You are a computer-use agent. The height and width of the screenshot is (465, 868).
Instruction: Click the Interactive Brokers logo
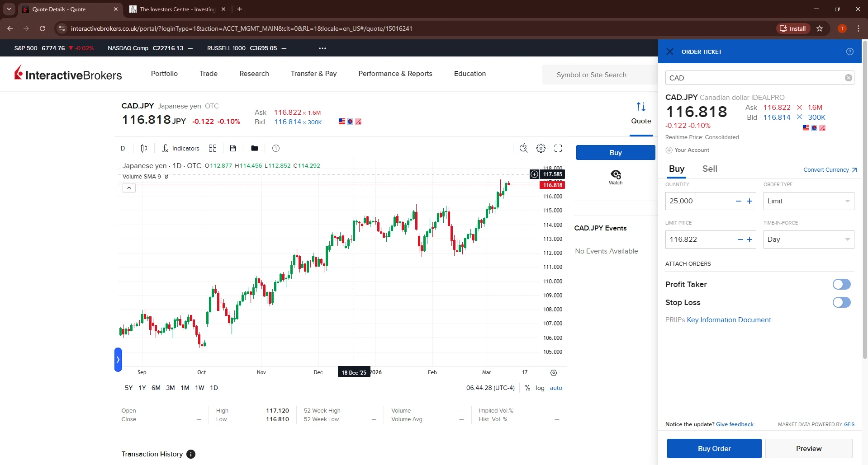tap(68, 73)
